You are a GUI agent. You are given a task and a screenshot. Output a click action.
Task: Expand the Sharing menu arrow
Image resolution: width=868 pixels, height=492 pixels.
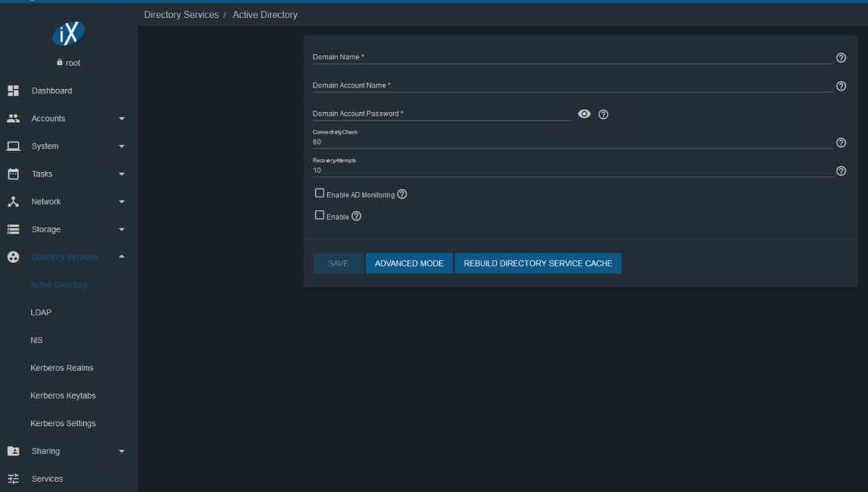[x=122, y=451]
